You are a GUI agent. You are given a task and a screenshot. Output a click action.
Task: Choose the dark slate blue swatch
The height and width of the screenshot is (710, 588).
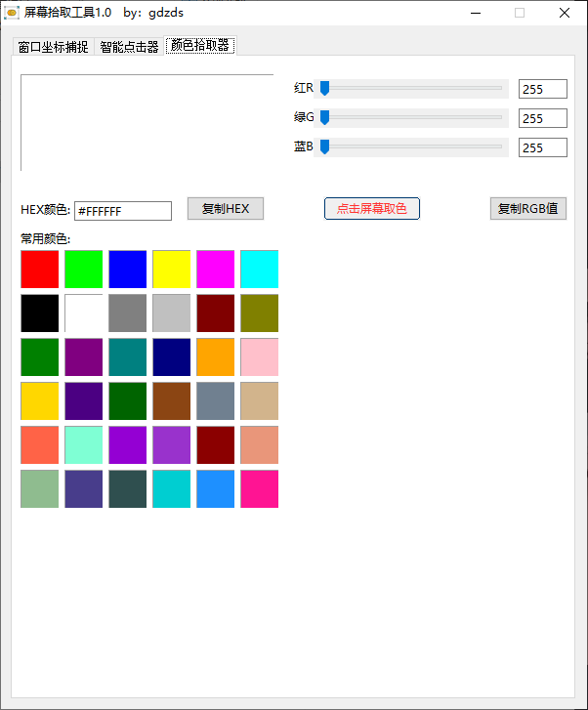[x=84, y=488]
